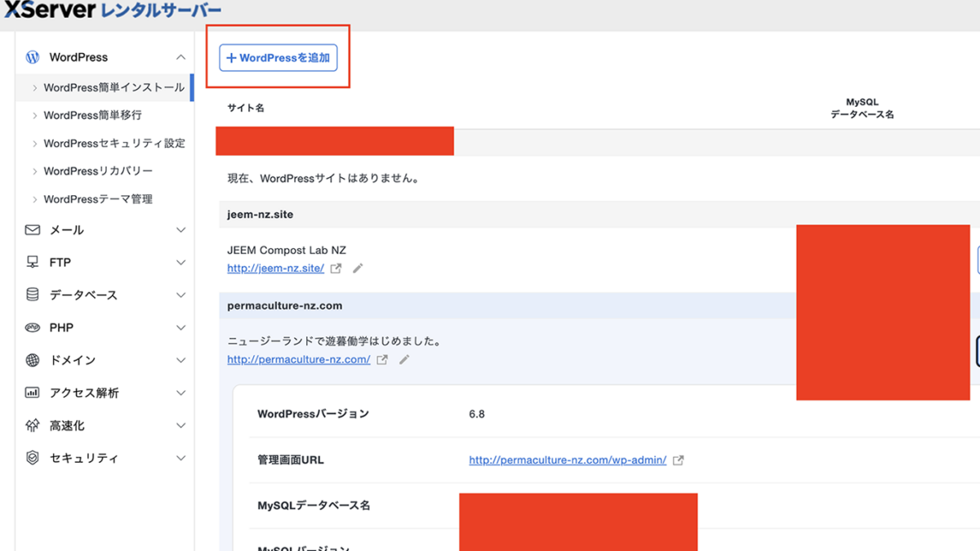
Task: Expand the メール menu section
Action: point(180,230)
